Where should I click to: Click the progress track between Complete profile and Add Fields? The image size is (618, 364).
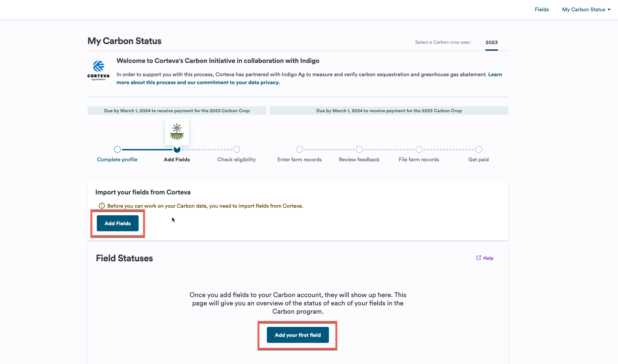point(147,149)
